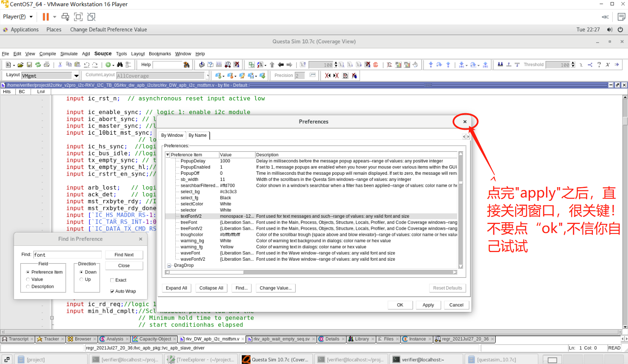Click the Open folder toolbar icon
The height and width of the screenshot is (364, 628).
[20, 65]
